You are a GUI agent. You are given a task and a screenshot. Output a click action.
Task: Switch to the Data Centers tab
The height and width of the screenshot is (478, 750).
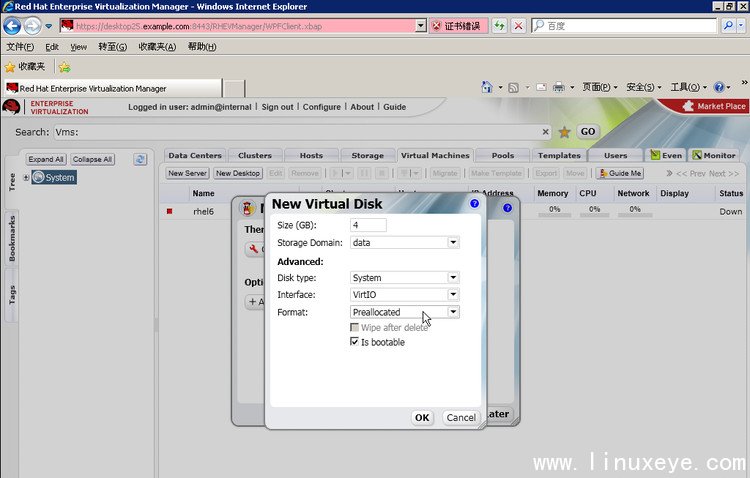click(195, 156)
